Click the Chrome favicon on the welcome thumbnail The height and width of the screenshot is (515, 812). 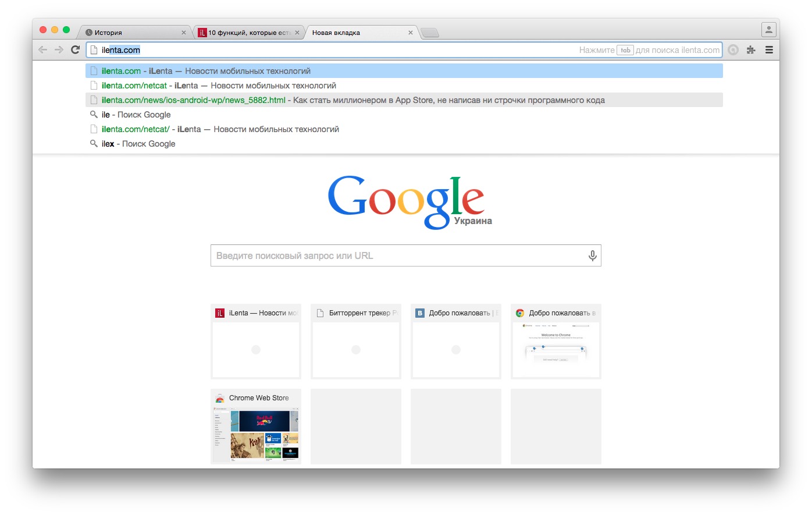(520, 313)
